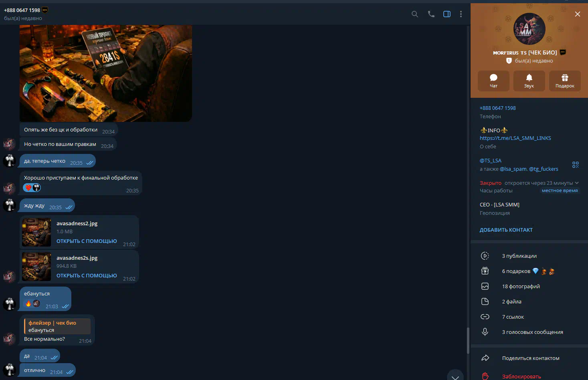View the 6 подарков gifts list
Viewport: 588px width, 380px height.
(x=516, y=271)
